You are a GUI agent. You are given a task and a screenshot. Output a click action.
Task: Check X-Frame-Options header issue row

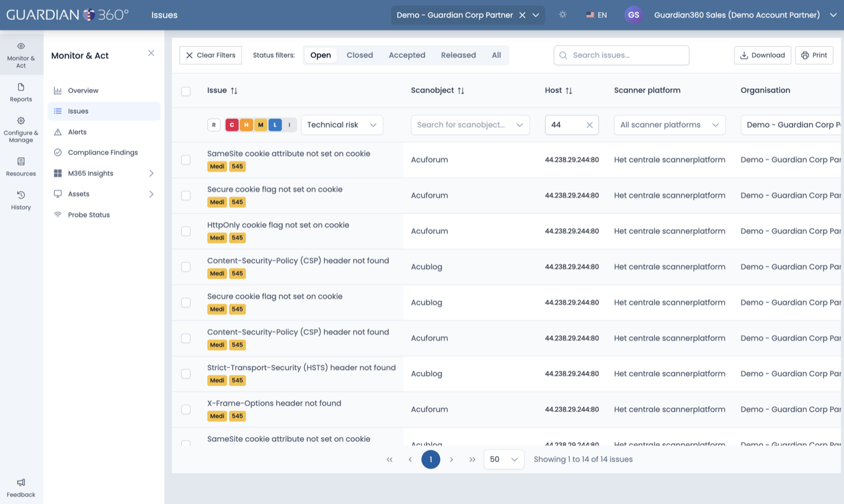[x=186, y=409]
